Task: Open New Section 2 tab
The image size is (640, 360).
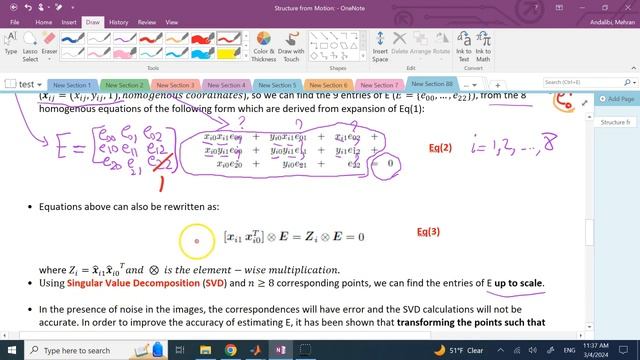Action: click(x=124, y=85)
